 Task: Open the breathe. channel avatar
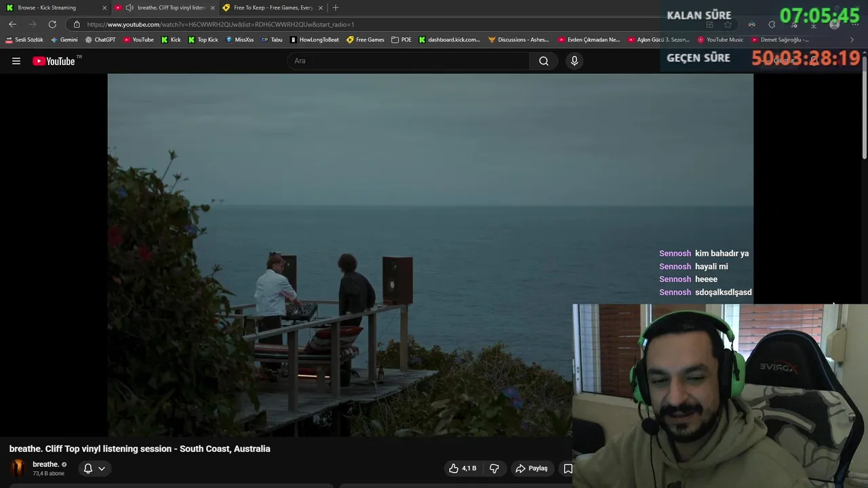tap(18, 468)
